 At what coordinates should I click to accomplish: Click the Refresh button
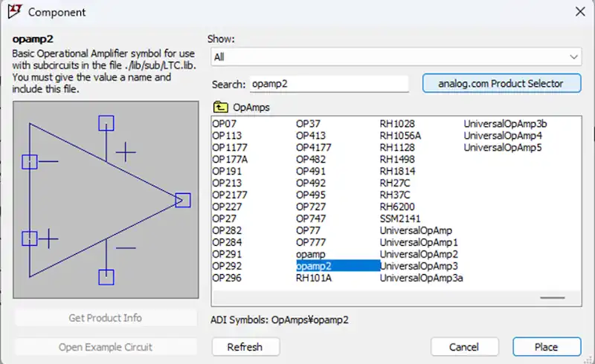click(245, 347)
